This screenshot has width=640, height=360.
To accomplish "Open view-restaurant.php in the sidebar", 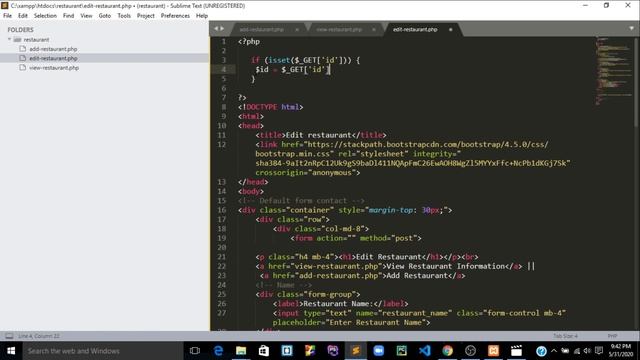I will [54, 68].
